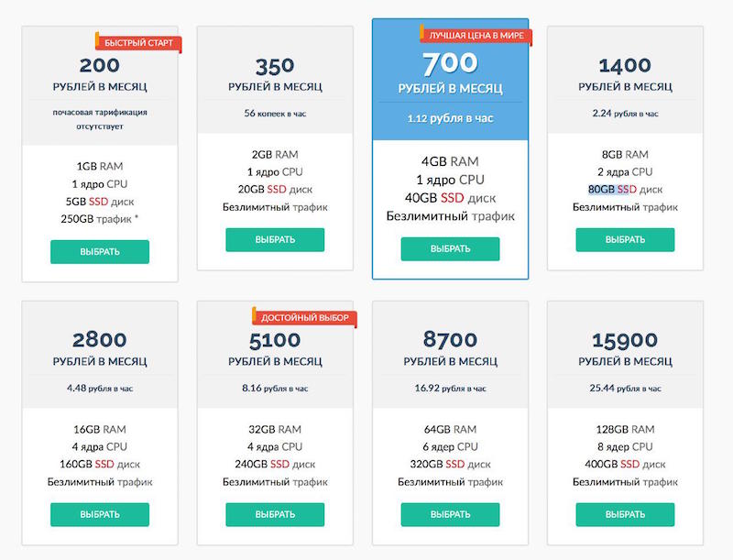Click the 128GB RAM specification line
This screenshot has height=560, width=733.
tap(625, 429)
